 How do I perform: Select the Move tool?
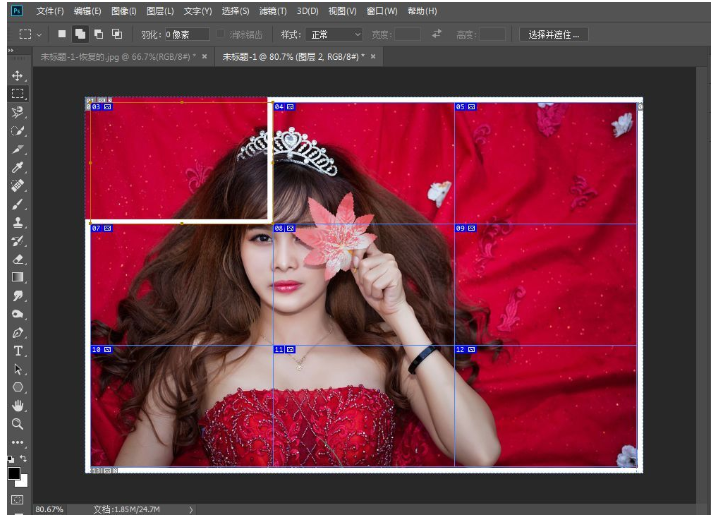point(18,76)
